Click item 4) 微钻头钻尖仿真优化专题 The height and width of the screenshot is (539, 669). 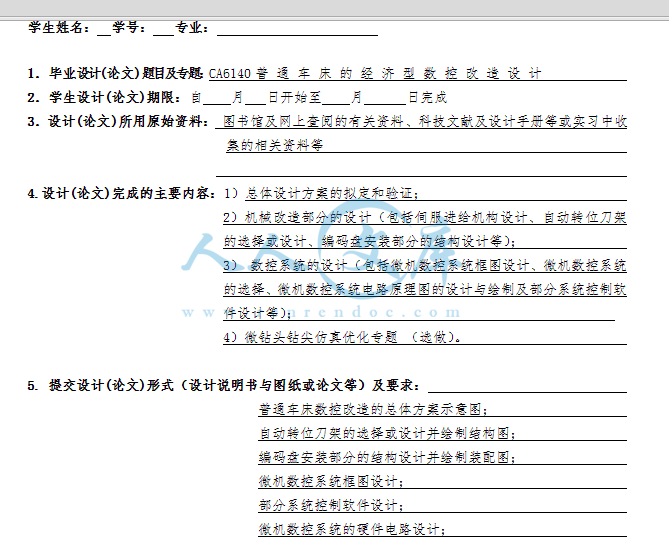click(x=342, y=337)
